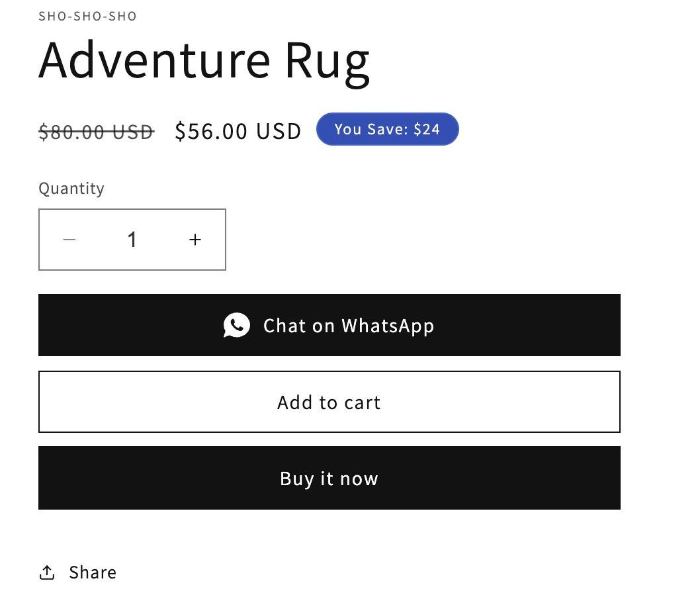The width and height of the screenshot is (700, 597).
Task: Click the "WhatsApp" word in chat button
Action: point(388,326)
